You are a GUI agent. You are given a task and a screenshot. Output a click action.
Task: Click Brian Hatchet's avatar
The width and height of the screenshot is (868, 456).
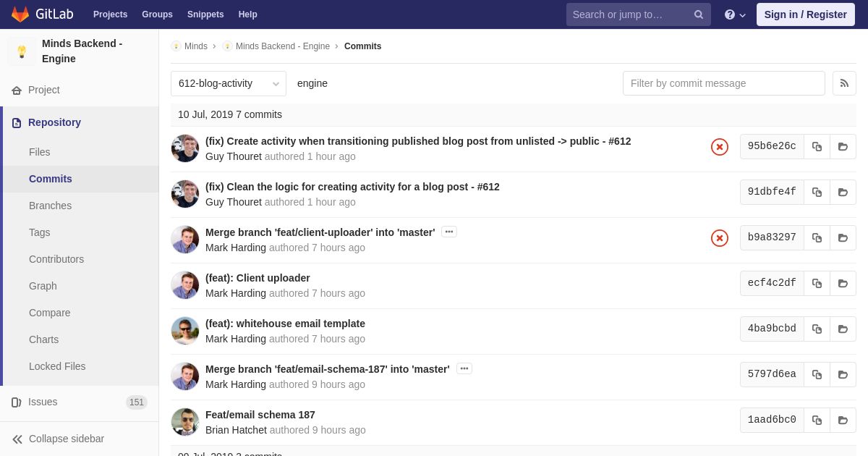click(x=185, y=422)
